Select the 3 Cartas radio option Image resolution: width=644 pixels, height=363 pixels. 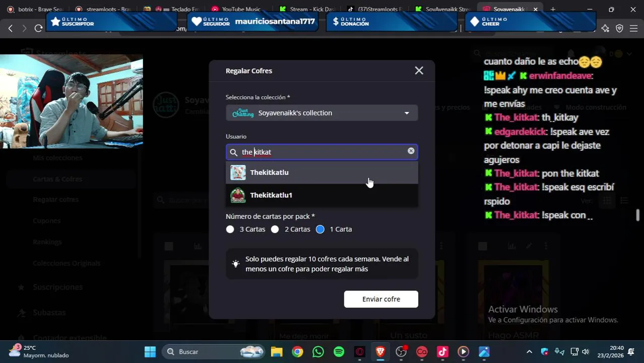(230, 229)
